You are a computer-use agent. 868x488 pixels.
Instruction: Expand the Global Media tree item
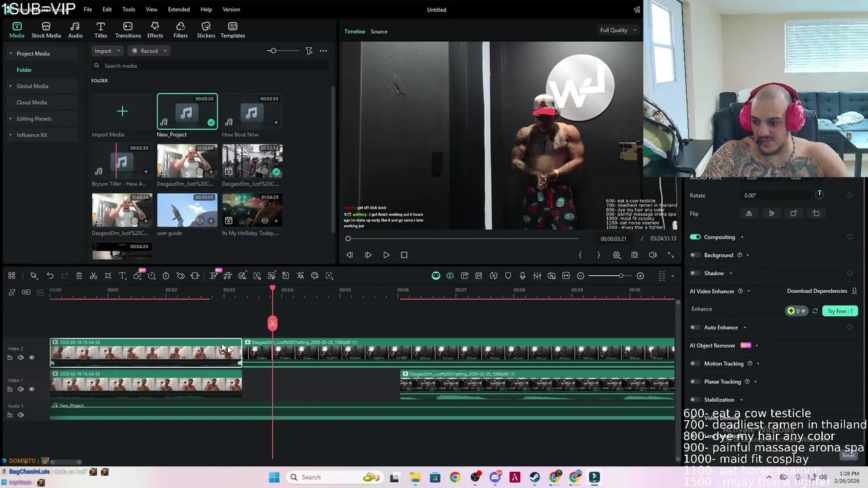click(x=10, y=86)
